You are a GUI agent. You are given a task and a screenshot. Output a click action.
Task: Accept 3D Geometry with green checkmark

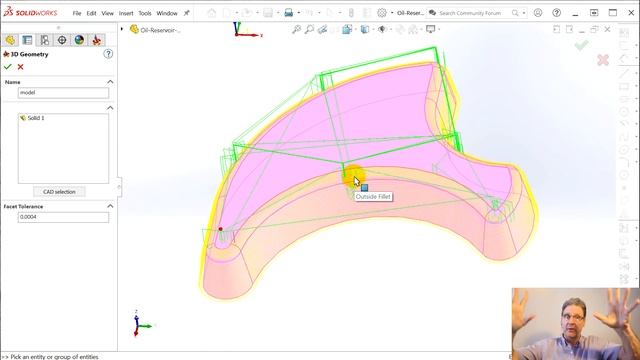tap(8, 67)
